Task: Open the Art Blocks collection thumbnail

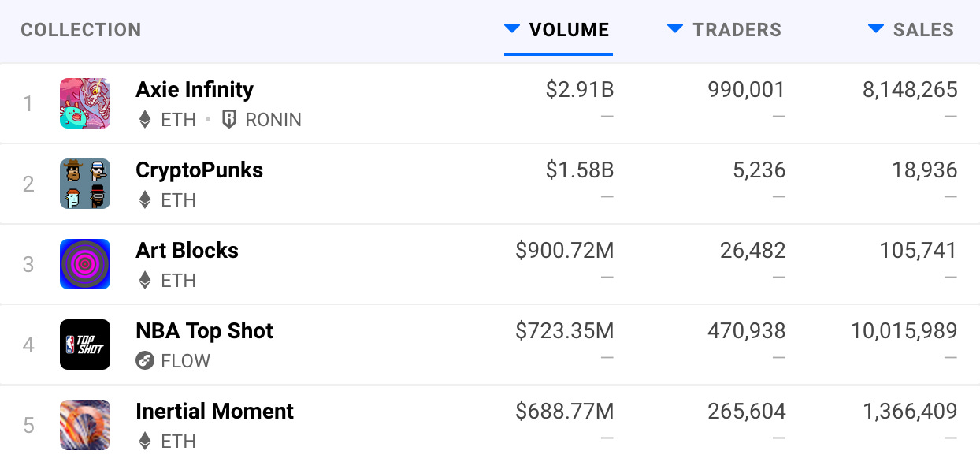Action: coord(85,264)
